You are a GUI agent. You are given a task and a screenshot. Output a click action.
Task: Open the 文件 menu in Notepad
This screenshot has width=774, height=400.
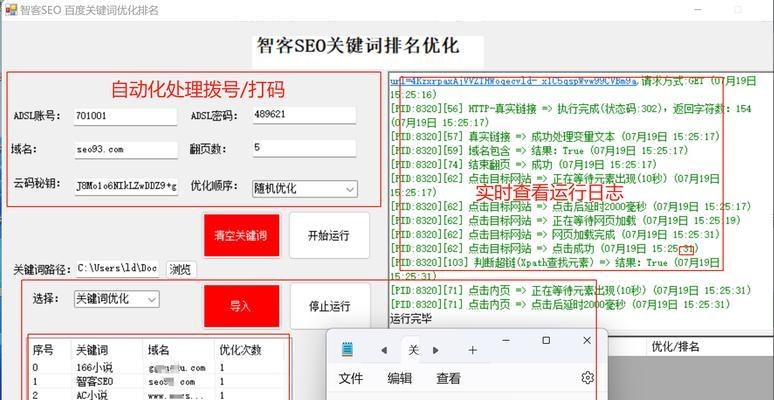pos(351,378)
